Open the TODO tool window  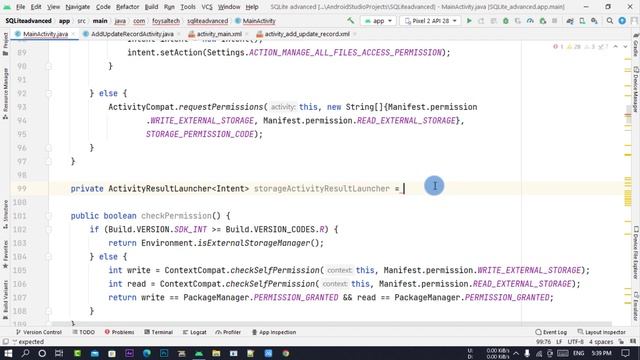pos(84,332)
